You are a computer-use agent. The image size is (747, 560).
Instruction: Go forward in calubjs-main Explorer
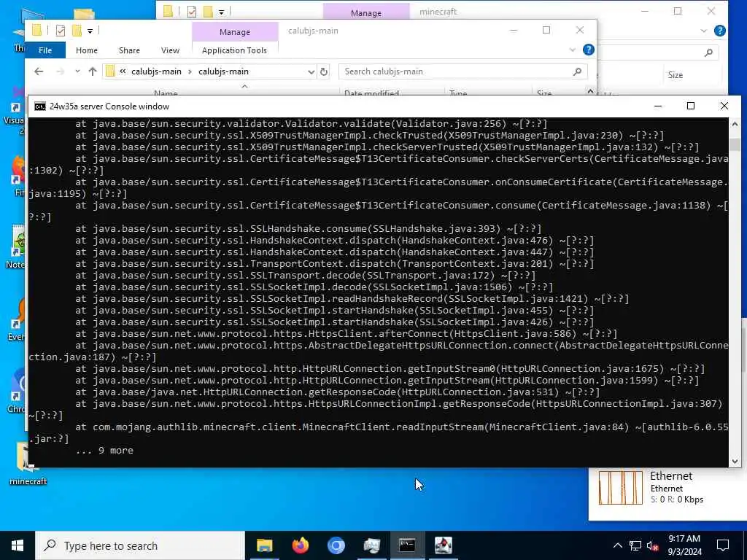pyautogui.click(x=60, y=71)
